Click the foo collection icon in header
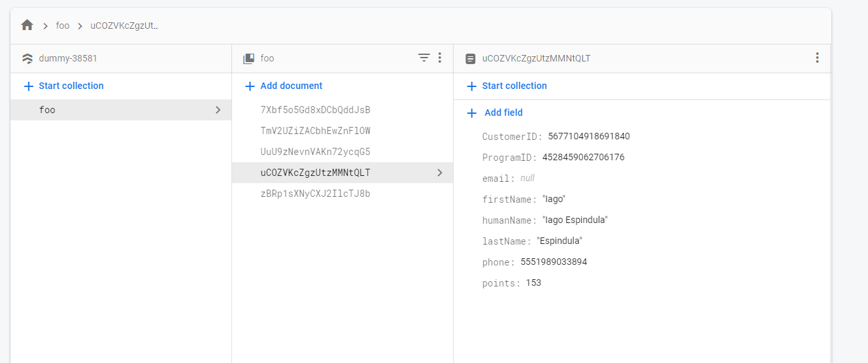Viewport: 868px width, 363px height. click(x=249, y=58)
